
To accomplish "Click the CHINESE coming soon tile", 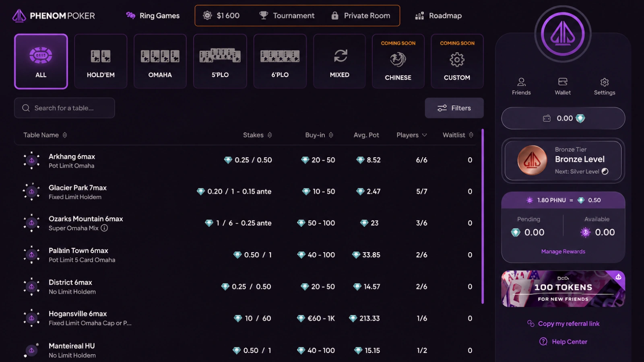I will click(398, 61).
